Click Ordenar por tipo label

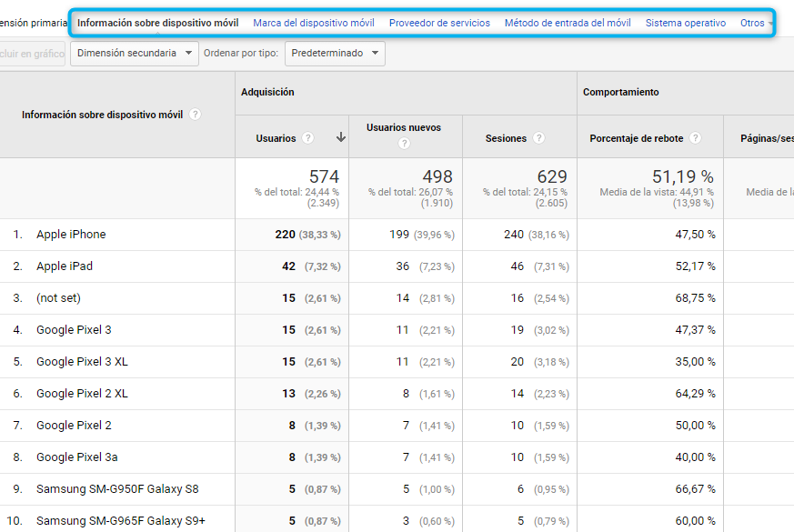pyautogui.click(x=241, y=53)
